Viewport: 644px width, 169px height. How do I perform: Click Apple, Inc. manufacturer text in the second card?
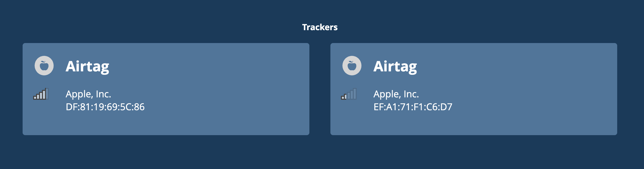pos(396,94)
